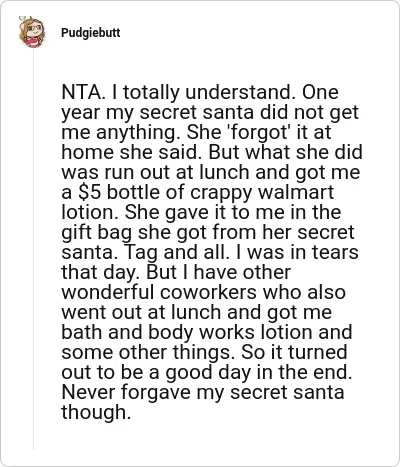Click the phrase 'I was in tears'
Screen dimensions: 400x467
point(297,252)
